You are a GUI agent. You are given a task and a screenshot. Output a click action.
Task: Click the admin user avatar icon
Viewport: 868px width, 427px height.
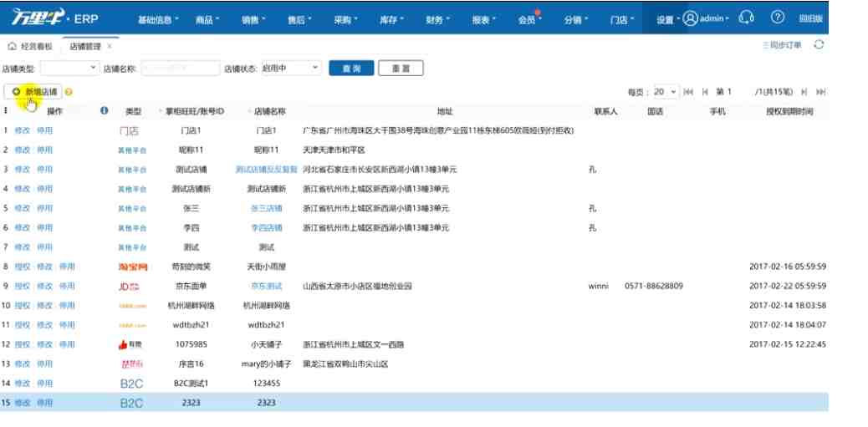point(690,18)
